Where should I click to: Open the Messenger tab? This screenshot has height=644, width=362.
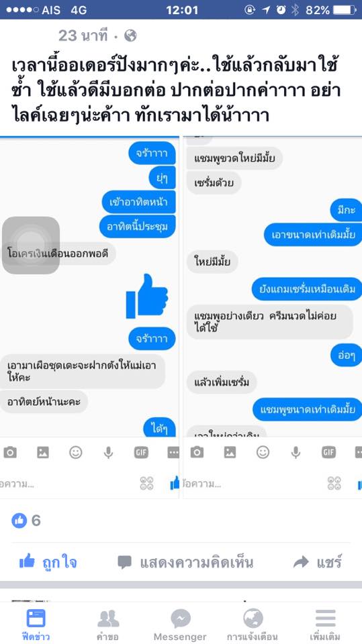[180, 625]
